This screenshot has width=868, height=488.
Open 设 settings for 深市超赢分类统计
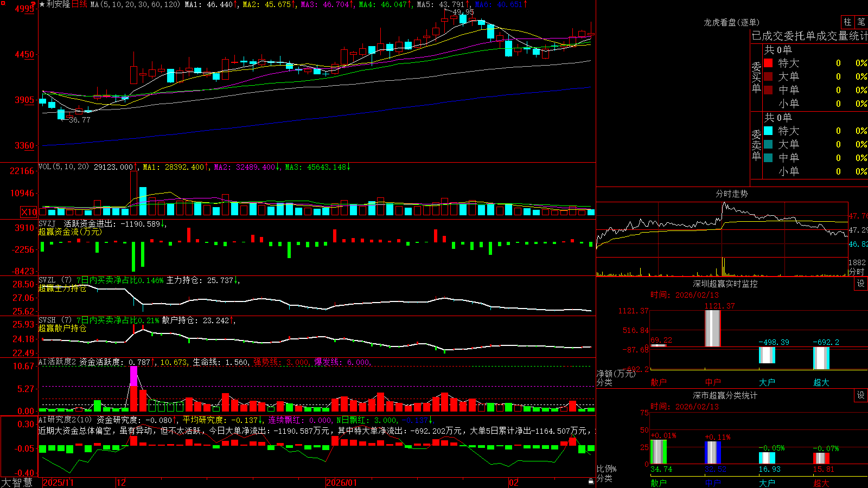click(x=861, y=395)
